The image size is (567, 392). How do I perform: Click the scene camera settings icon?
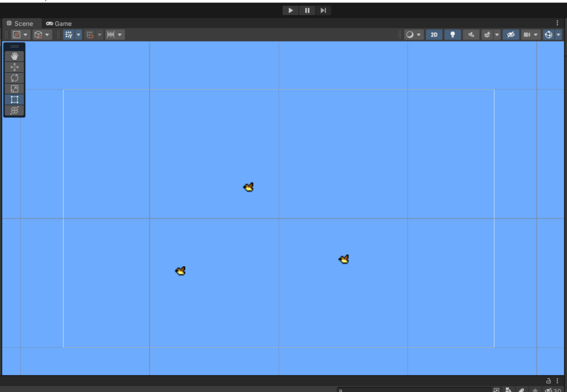click(x=527, y=35)
